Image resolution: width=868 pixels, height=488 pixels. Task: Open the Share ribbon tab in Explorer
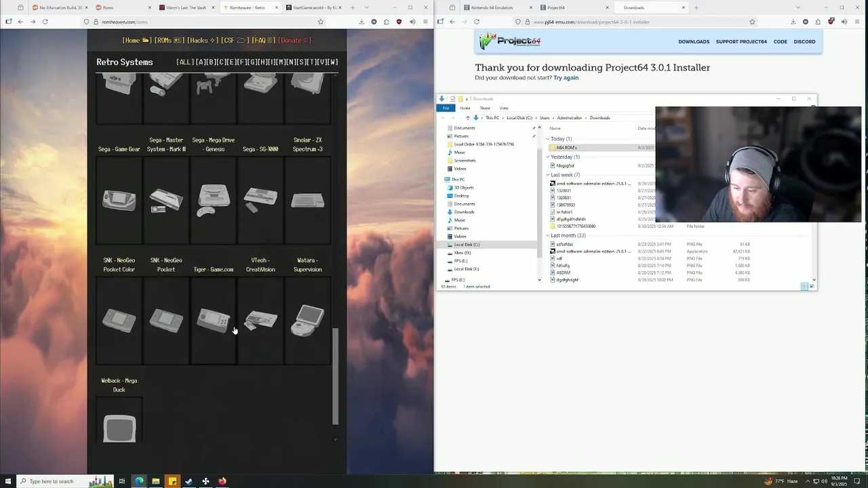(x=485, y=108)
